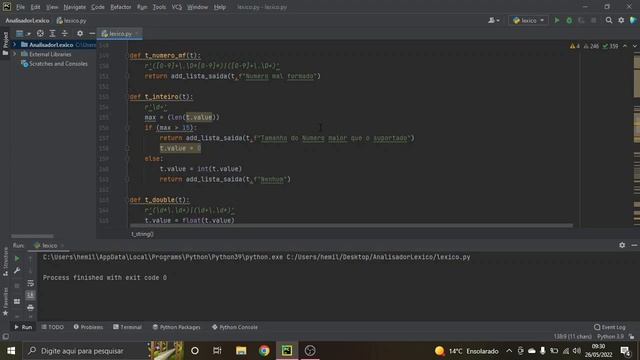This screenshot has width=640, height=360.
Task: Click wrench icon in Run panel
Action: coord(17,271)
